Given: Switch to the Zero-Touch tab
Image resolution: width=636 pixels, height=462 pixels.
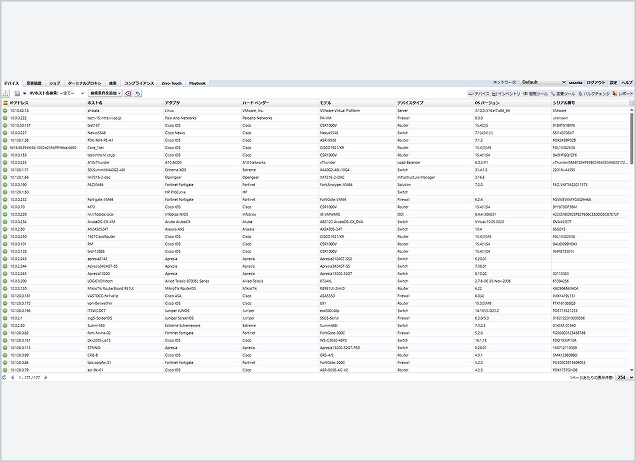Looking at the screenshot, I should pos(172,83).
